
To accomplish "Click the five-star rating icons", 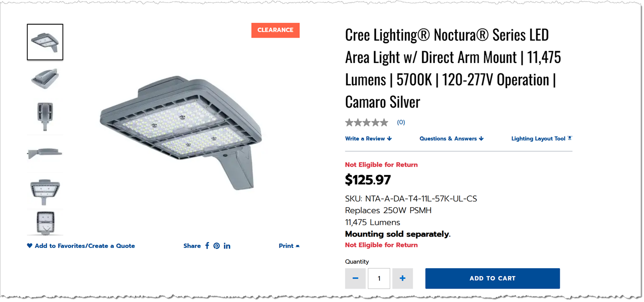I will [367, 122].
